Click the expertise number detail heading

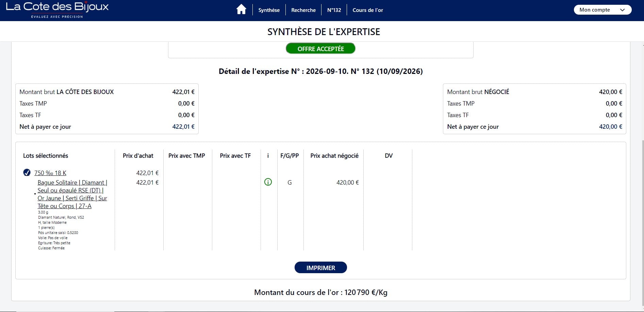click(x=320, y=71)
